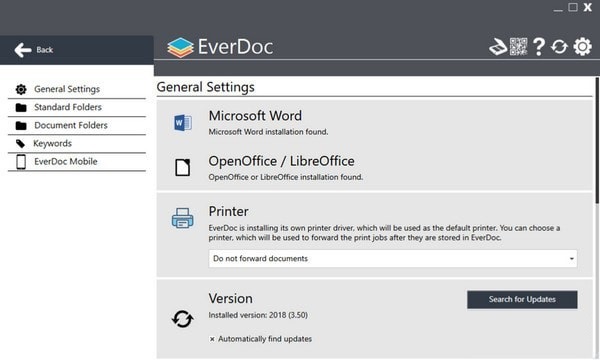Click the EverDoc title text
Image resolution: width=600 pixels, height=360 pixels.
tap(235, 47)
